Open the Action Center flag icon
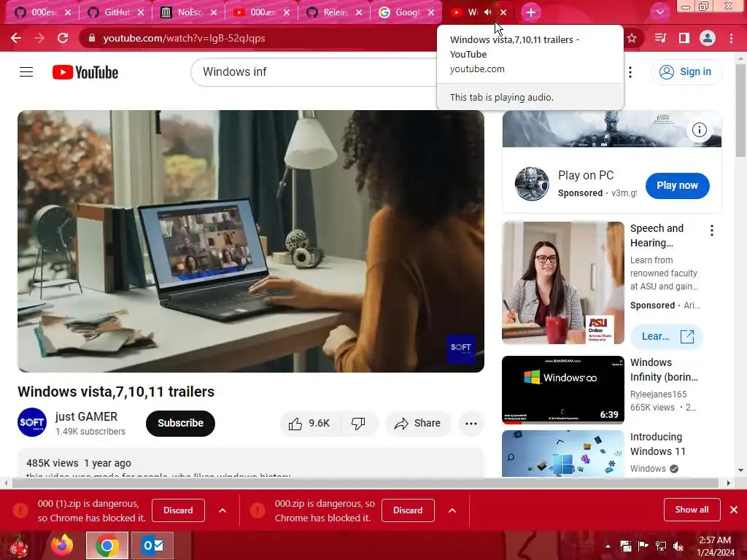This screenshot has height=560, width=747. point(643,546)
